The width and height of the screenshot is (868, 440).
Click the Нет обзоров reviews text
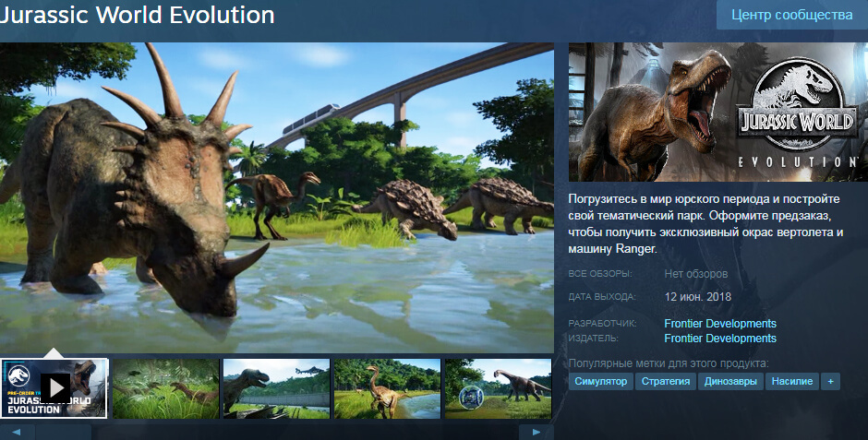[x=696, y=274]
